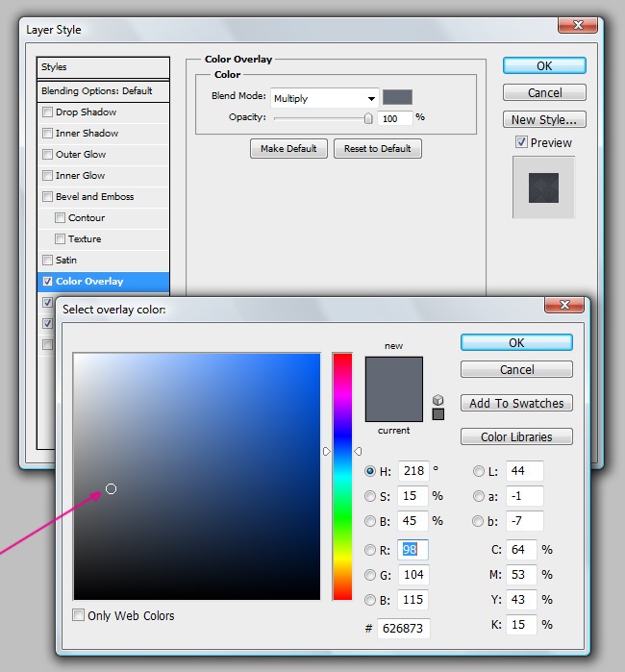The image size is (625, 672).
Task: Open the Styles section in the list
Action: (103, 67)
